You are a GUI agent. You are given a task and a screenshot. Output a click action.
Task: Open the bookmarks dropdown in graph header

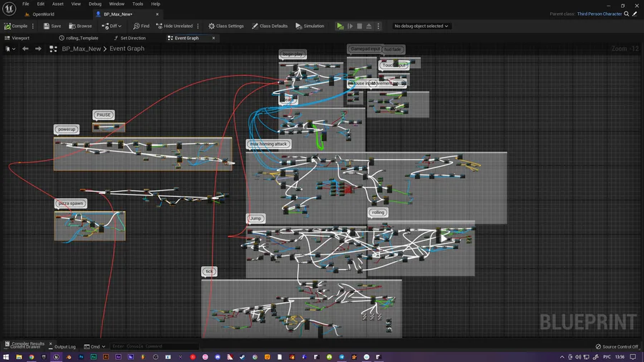pos(10,49)
